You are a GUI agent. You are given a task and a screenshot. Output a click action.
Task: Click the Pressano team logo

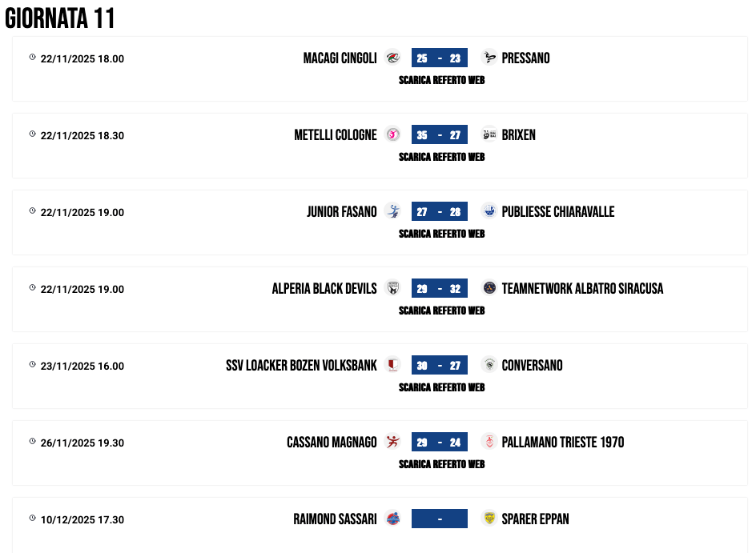pos(489,58)
